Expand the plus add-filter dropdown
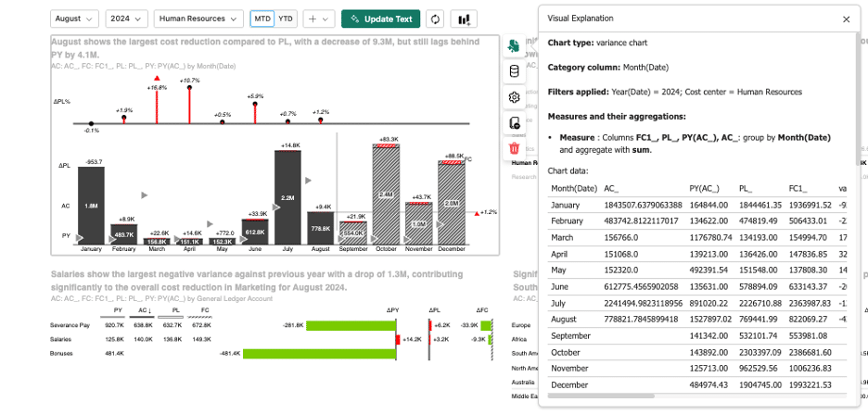The height and width of the screenshot is (415, 868). point(319,19)
